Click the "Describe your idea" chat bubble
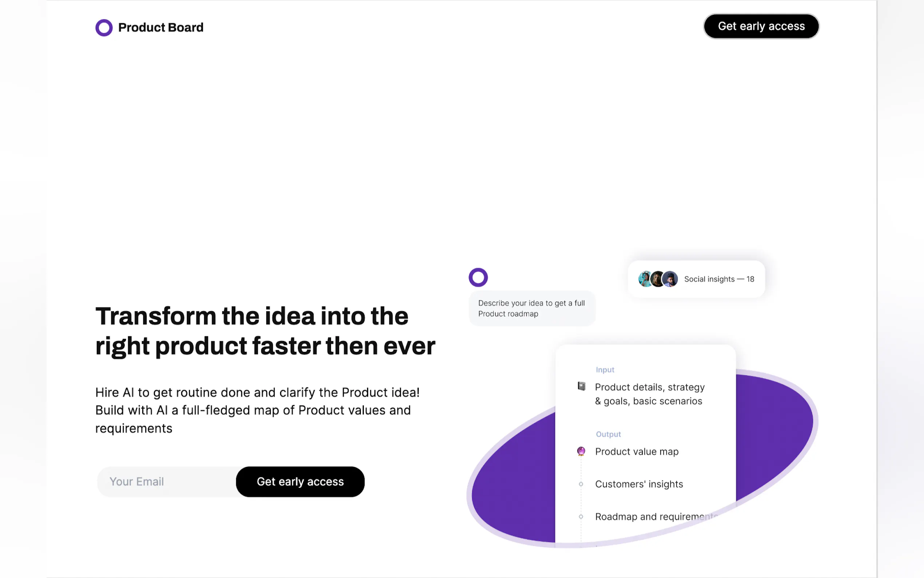924x578 pixels. click(531, 309)
